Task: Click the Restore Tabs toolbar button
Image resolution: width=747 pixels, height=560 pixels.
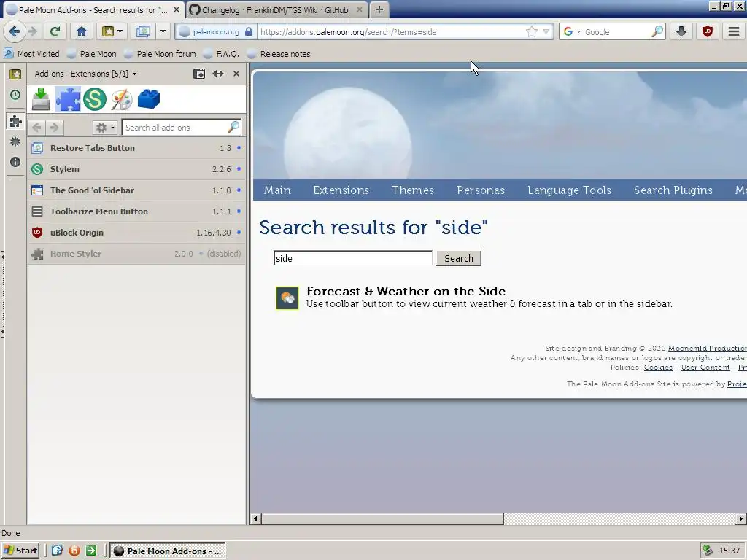Action: click(143, 32)
